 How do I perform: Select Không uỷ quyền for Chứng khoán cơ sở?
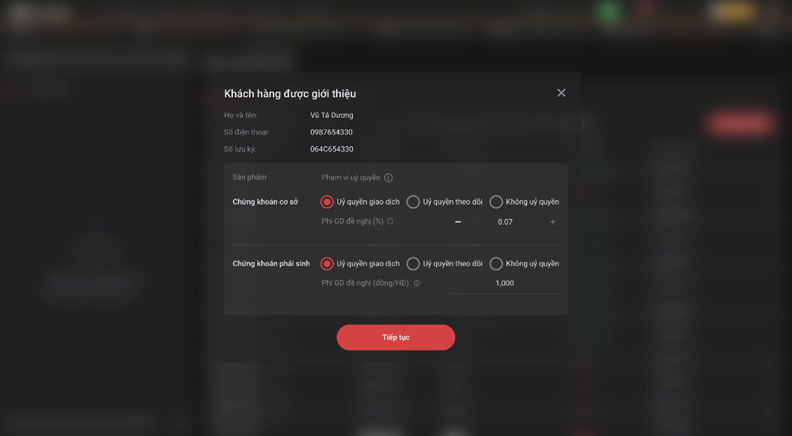pos(496,202)
